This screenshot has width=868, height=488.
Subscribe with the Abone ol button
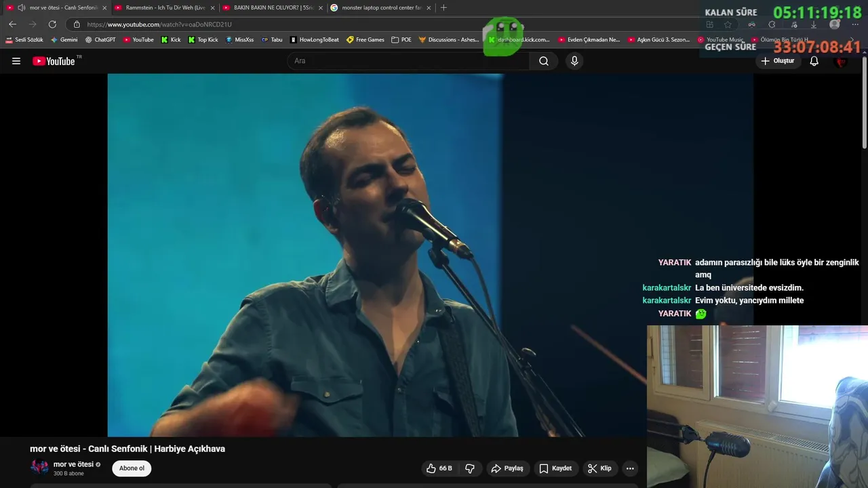tap(132, 468)
